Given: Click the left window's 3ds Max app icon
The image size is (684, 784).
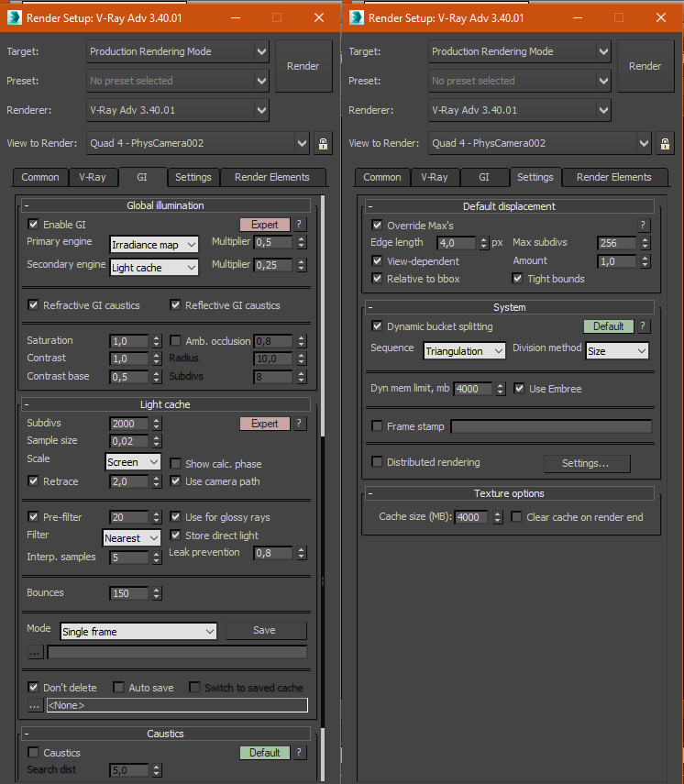Looking at the screenshot, I should (x=15, y=17).
